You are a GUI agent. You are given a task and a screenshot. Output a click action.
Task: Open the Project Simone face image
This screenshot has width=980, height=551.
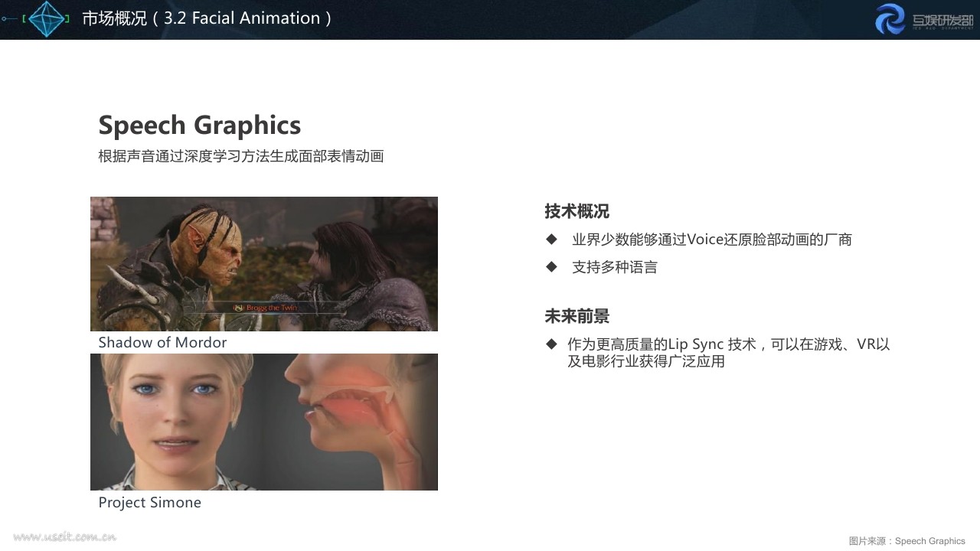tap(264, 422)
